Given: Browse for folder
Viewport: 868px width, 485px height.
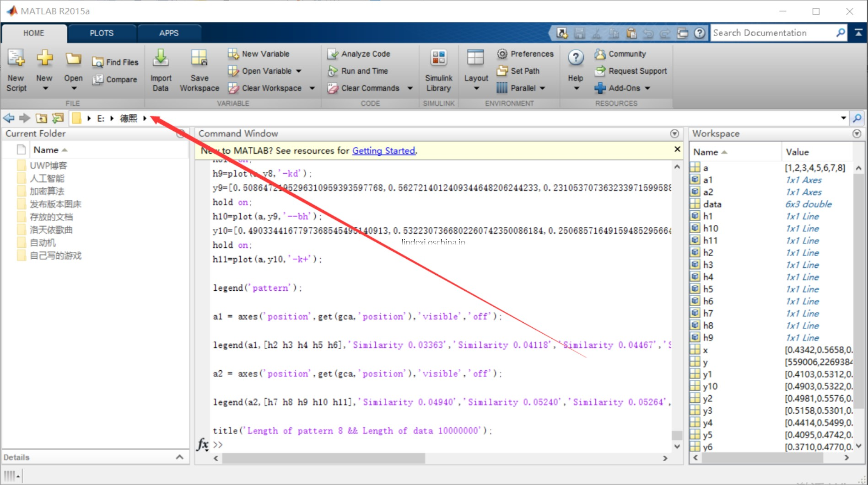Looking at the screenshot, I should pyautogui.click(x=58, y=118).
